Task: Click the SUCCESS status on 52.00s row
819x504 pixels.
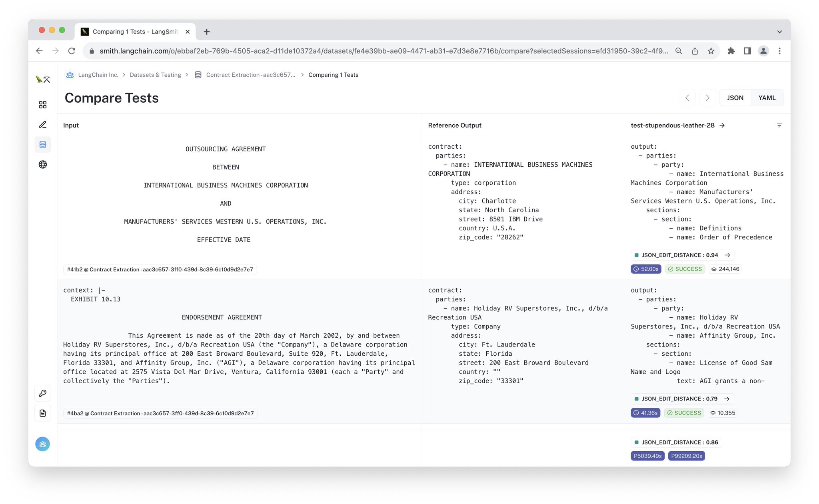Action: pos(685,269)
